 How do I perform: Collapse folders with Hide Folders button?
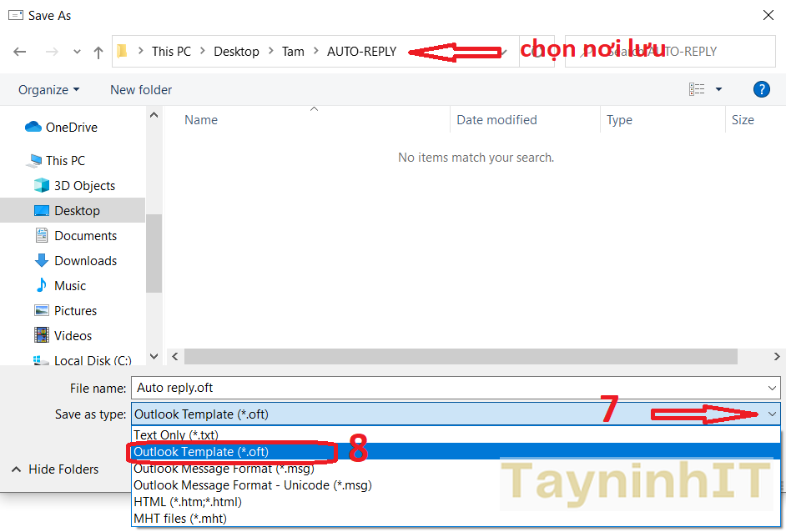(55, 469)
